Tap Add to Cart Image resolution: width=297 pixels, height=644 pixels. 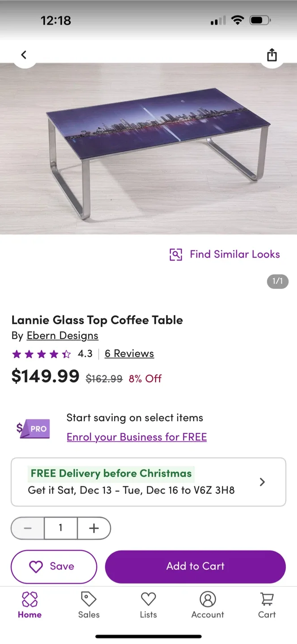click(x=195, y=566)
